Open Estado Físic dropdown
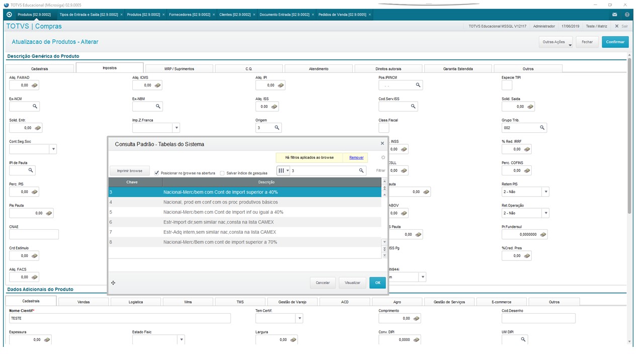644x362 pixels. 181,339
